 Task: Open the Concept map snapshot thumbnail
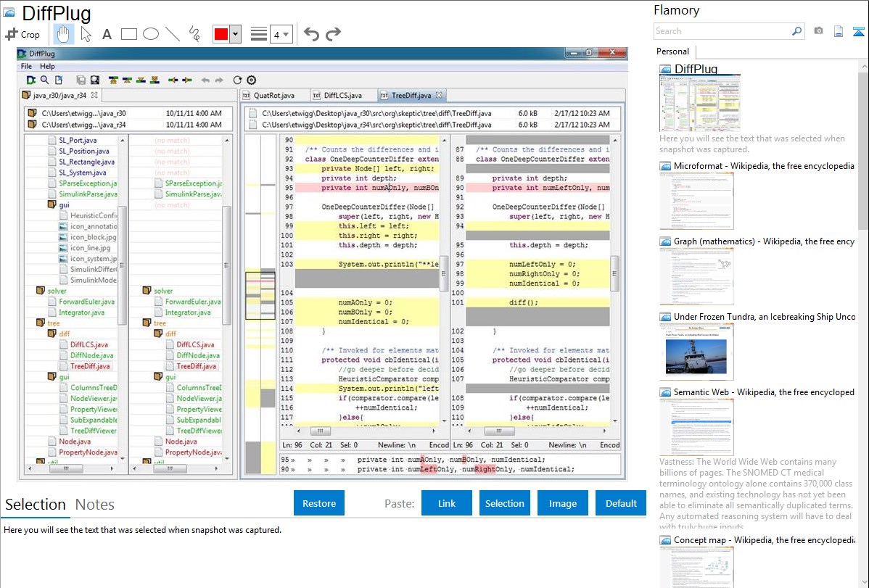[x=696, y=567]
